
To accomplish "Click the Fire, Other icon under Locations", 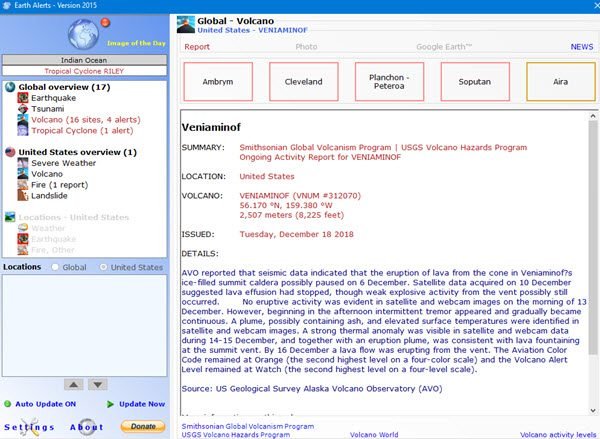I will pos(23,250).
